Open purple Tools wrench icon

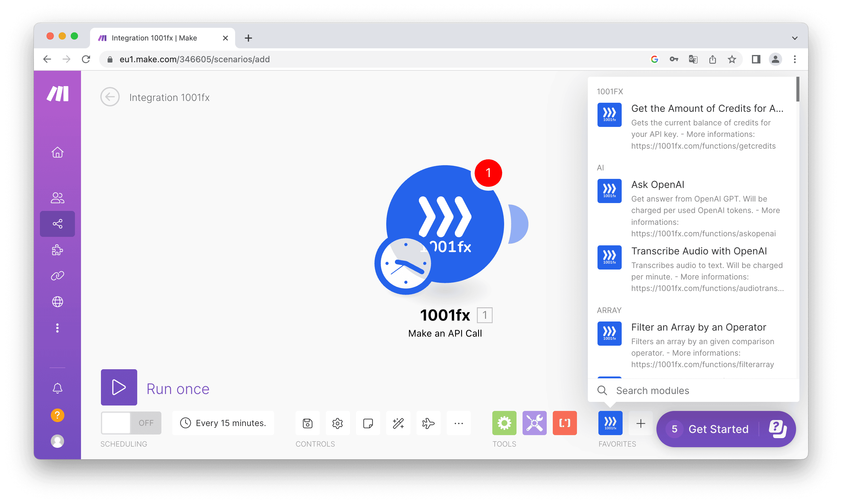coord(534,423)
